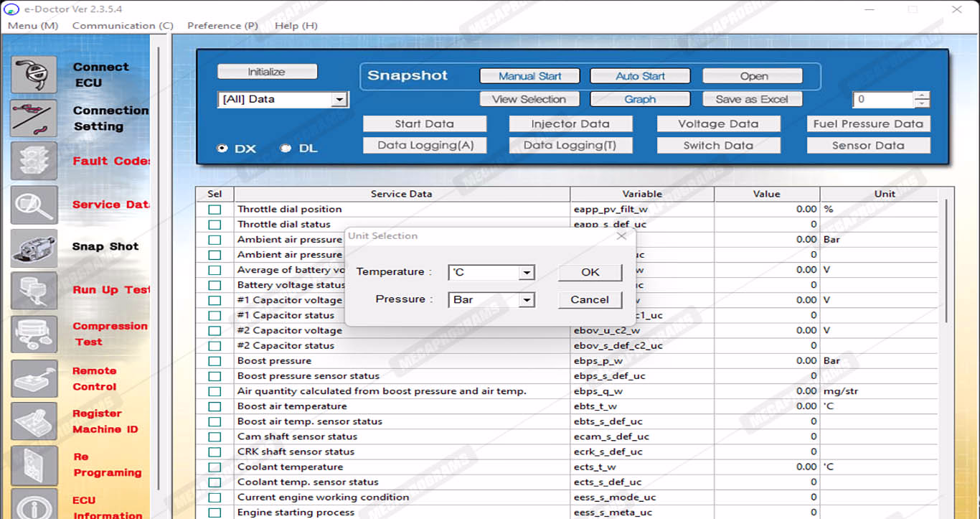Open the Register Machine ID icon
Image resolution: width=980 pixels, height=519 pixels.
34,421
